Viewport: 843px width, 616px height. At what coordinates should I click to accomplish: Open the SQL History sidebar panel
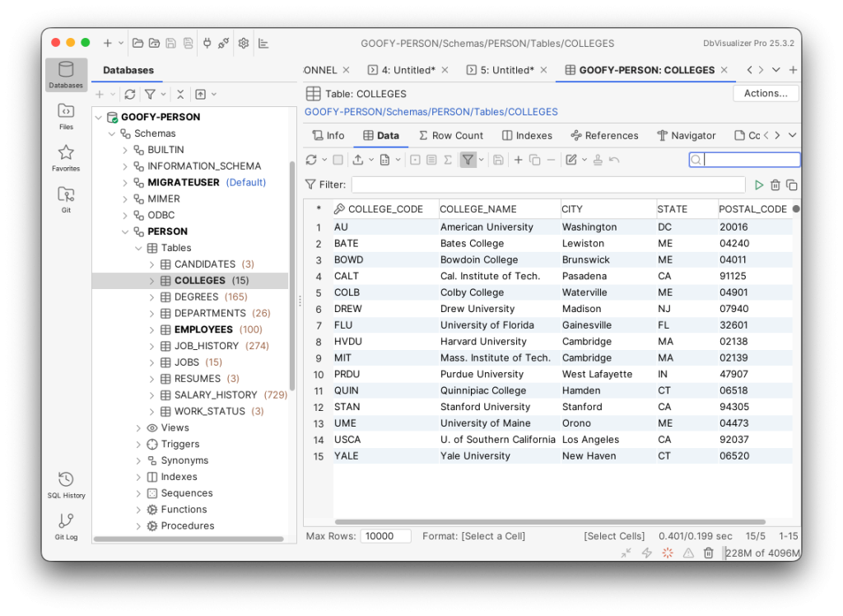coord(66,483)
